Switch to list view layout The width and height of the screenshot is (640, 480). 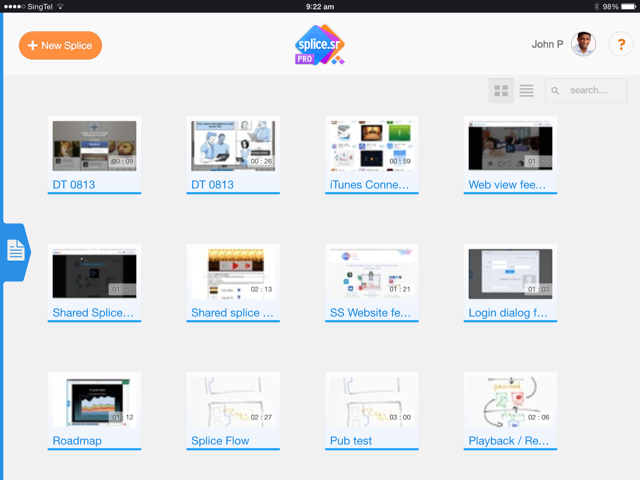point(526,91)
